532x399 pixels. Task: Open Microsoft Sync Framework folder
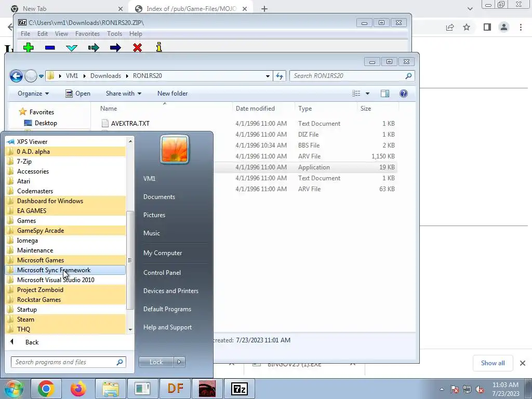tap(65, 270)
